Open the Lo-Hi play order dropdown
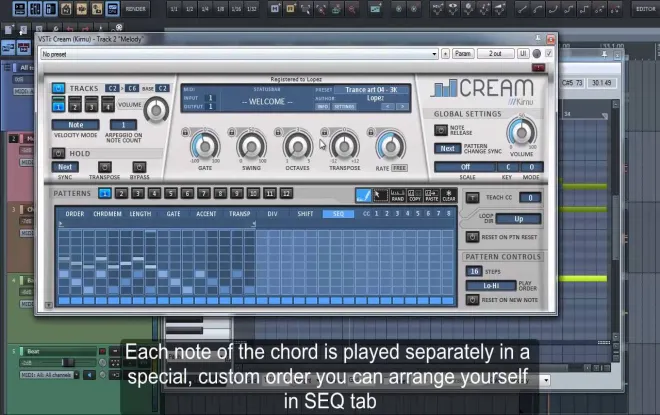The width and height of the screenshot is (660, 415). point(491,285)
